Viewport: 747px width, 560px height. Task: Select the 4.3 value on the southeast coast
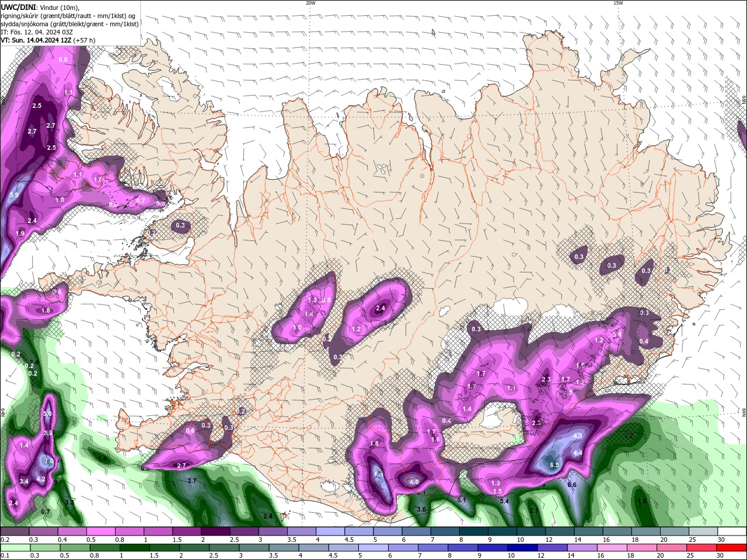tap(578, 436)
